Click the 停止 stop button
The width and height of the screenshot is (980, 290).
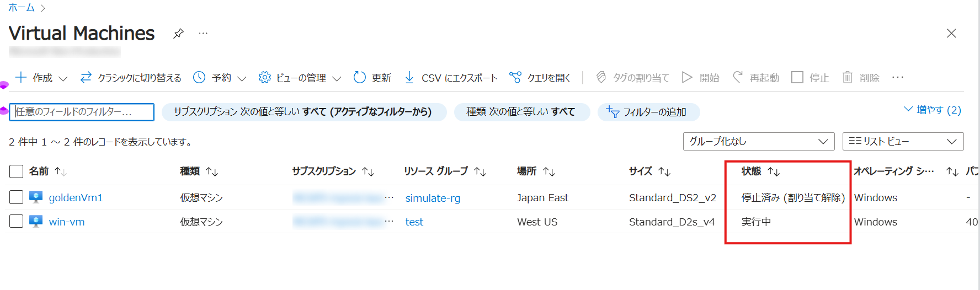[811, 78]
